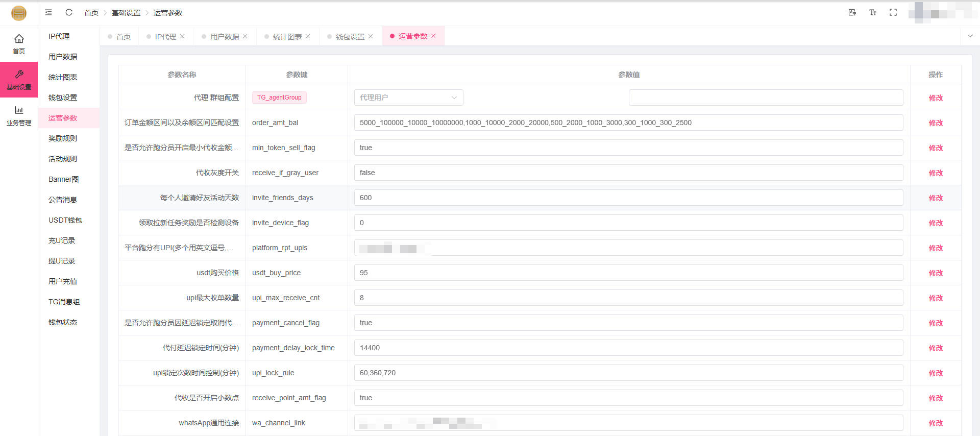Close the IP代理 tab
This screenshot has height=436, width=980.
tap(182, 36)
